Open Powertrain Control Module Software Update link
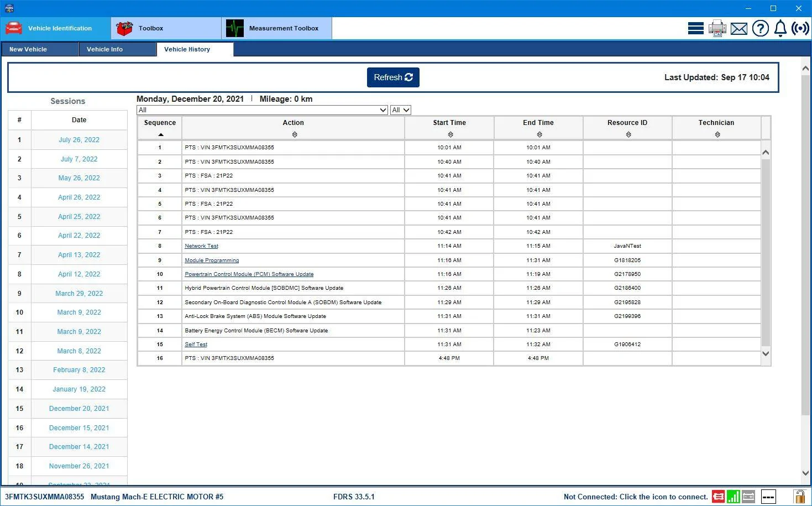 pyautogui.click(x=249, y=274)
